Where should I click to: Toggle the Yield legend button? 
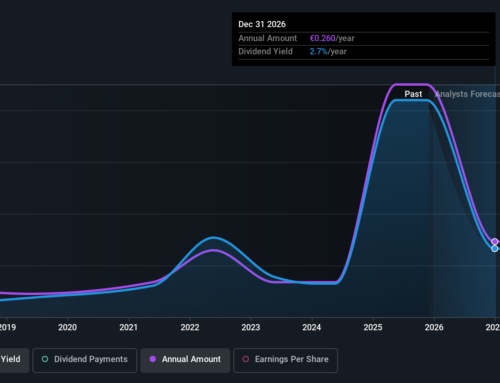coord(14,360)
